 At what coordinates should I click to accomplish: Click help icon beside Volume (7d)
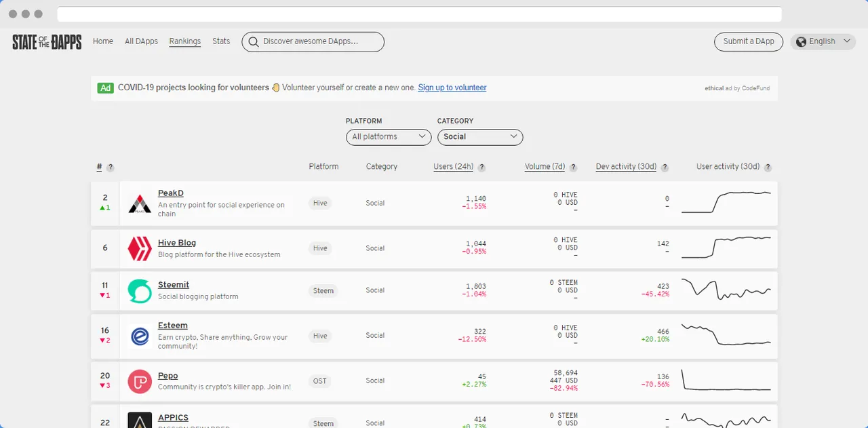[x=573, y=168]
